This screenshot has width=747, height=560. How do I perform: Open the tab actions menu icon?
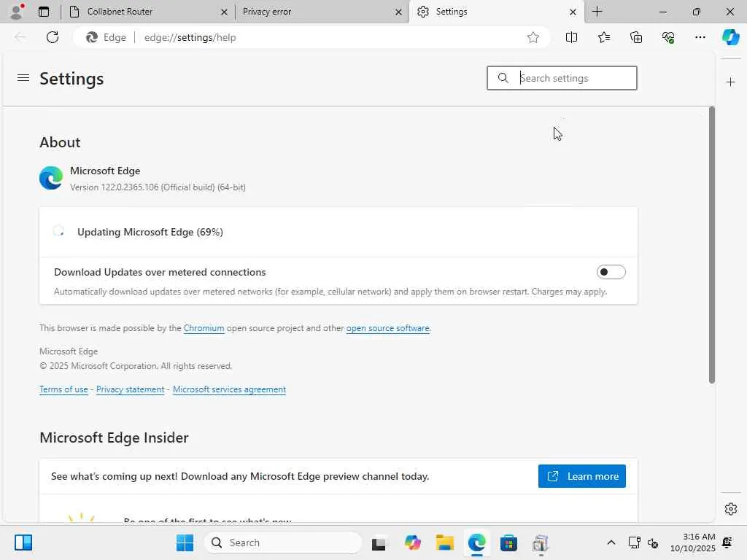coord(44,12)
